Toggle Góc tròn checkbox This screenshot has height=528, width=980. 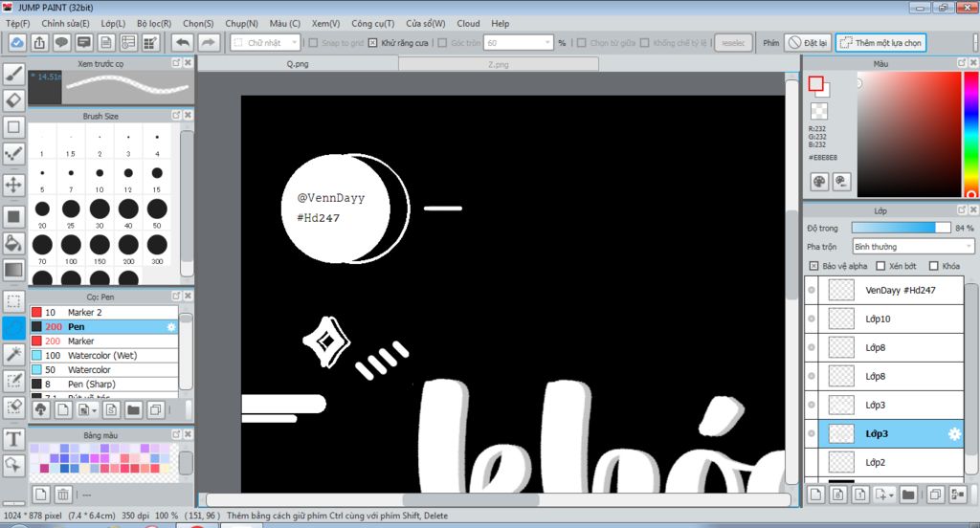pos(442,43)
